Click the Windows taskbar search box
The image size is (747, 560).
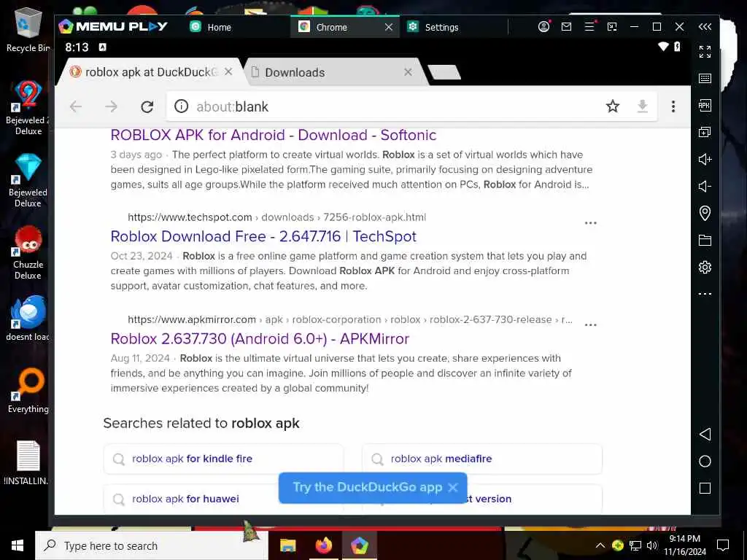click(x=152, y=545)
